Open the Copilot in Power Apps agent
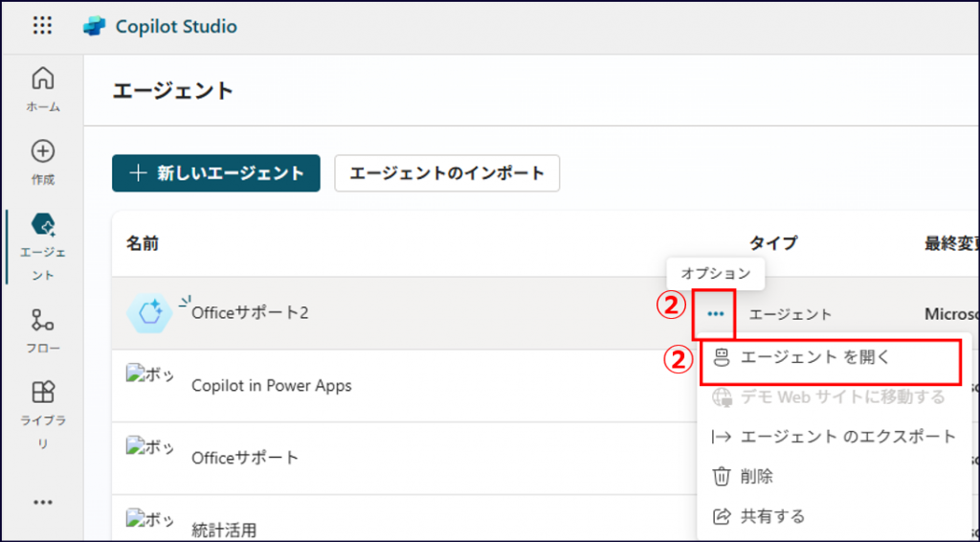Viewport: 980px width, 542px height. pyautogui.click(x=271, y=386)
